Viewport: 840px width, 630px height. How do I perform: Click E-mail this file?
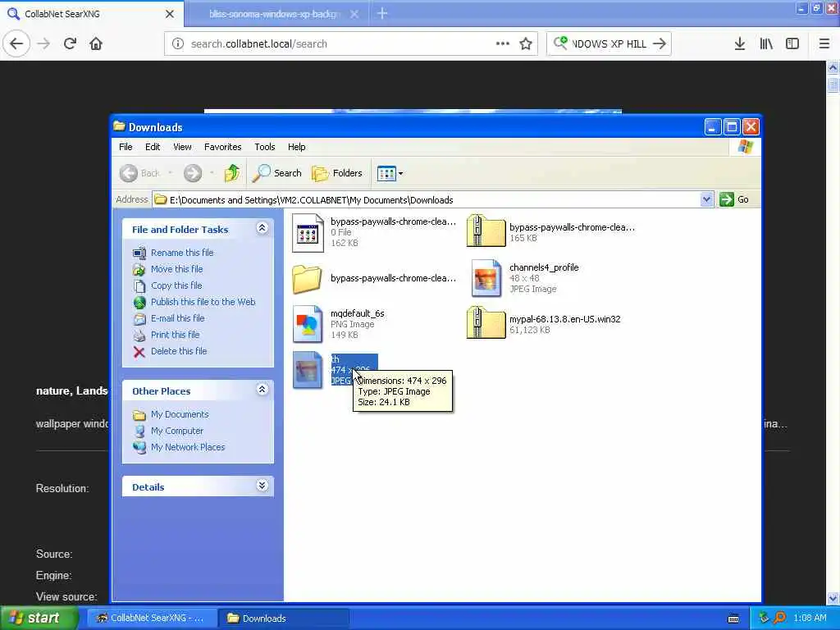point(177,318)
